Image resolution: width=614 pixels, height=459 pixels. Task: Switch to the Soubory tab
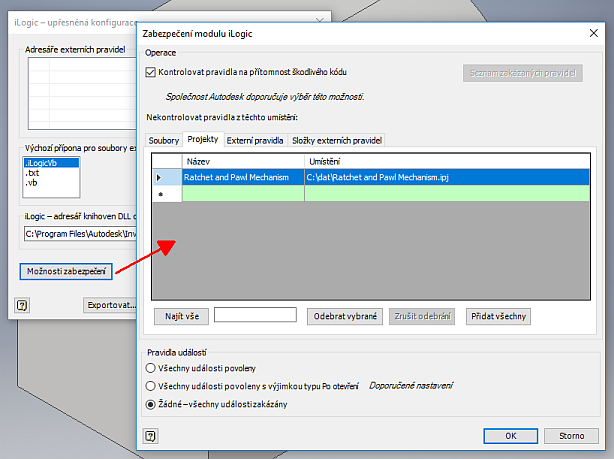163,140
